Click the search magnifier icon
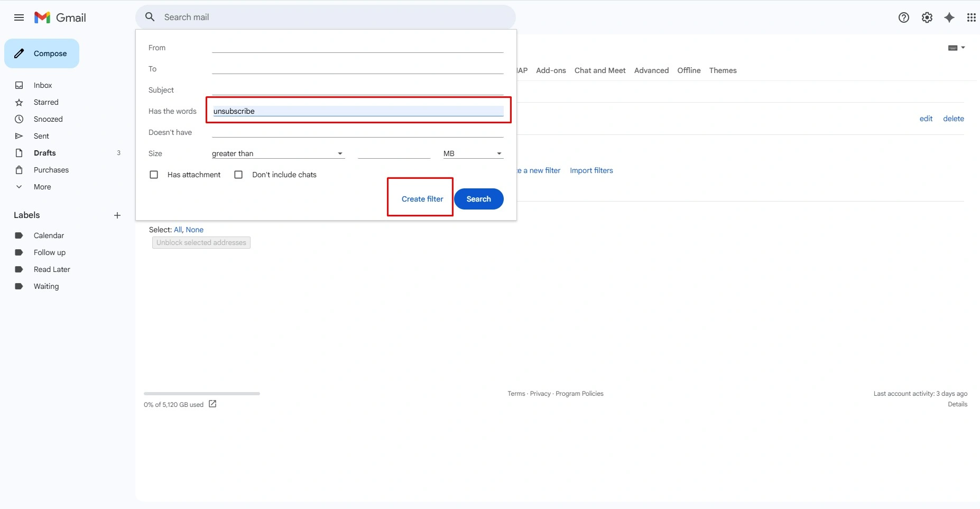Image resolution: width=980 pixels, height=509 pixels. coord(150,17)
